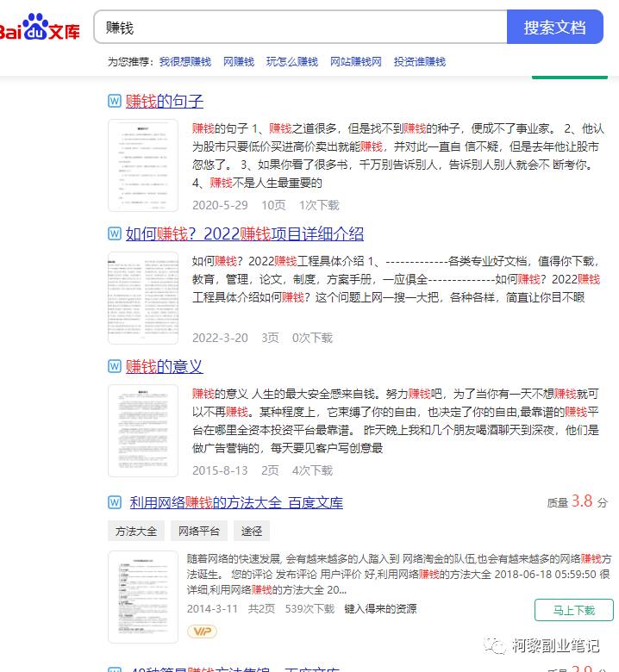Viewport: 619px width, 672px height.
Task: Click the 0次下载 count
Action: 313,338
